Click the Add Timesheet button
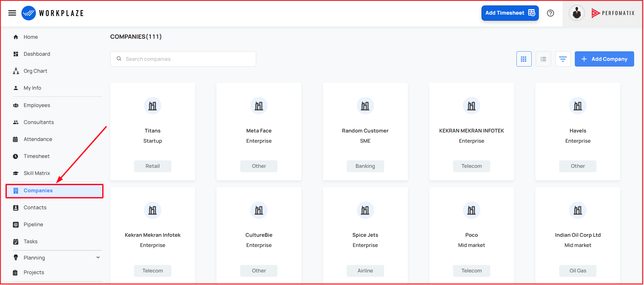The image size is (644, 285). pyautogui.click(x=510, y=13)
